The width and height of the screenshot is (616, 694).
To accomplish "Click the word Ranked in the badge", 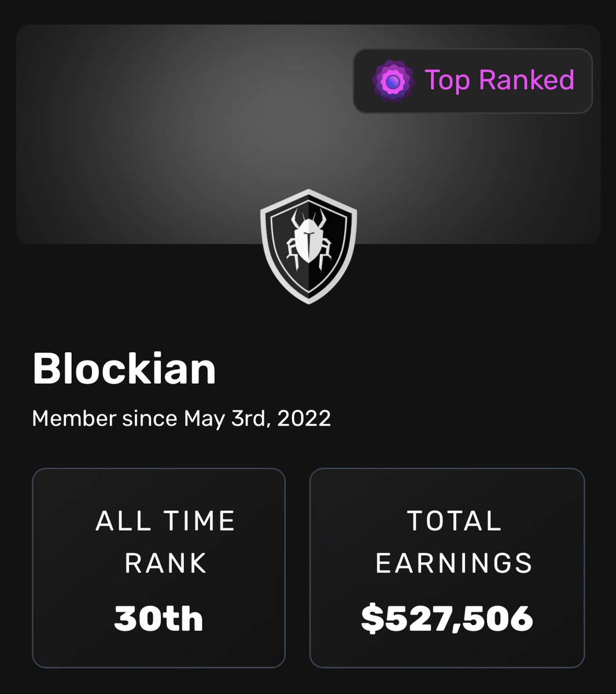I will pos(526,80).
